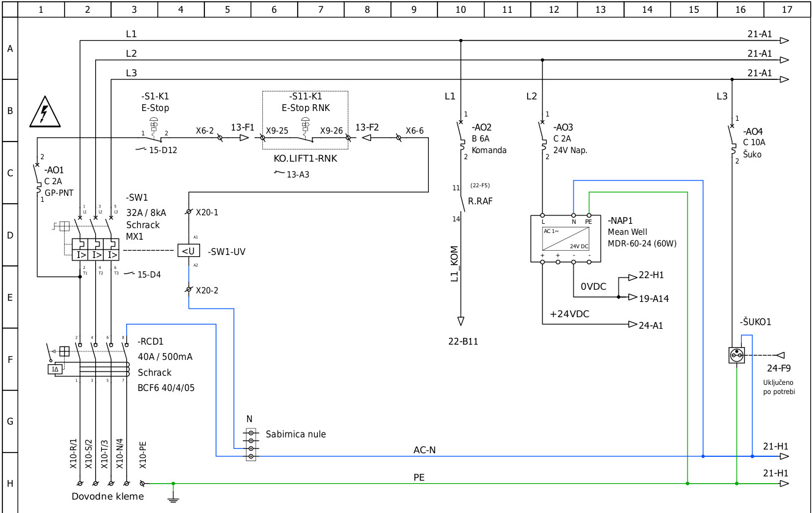The image size is (812, 513).
Task: Click the high voltage warning triangle symbol
Action: (44, 113)
